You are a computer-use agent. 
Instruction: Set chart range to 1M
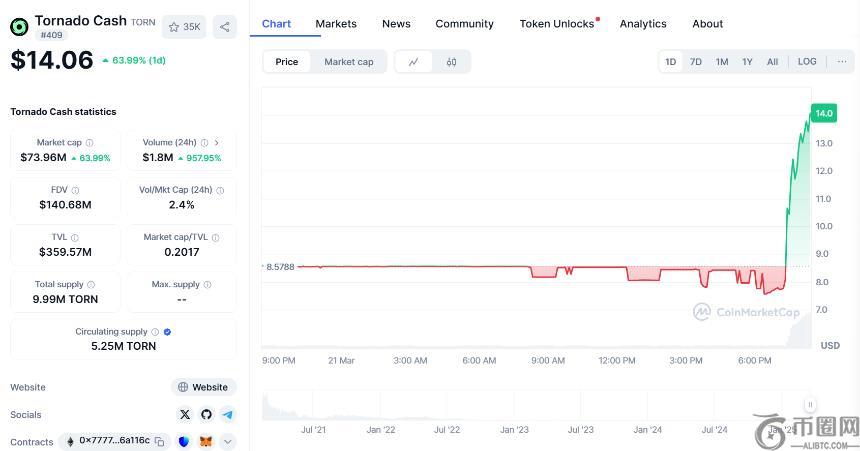(722, 61)
